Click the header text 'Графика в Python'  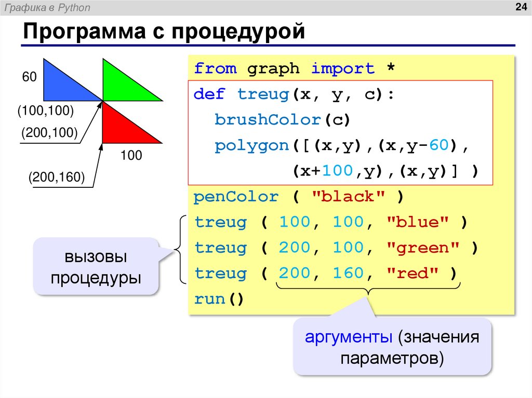(47, 7)
